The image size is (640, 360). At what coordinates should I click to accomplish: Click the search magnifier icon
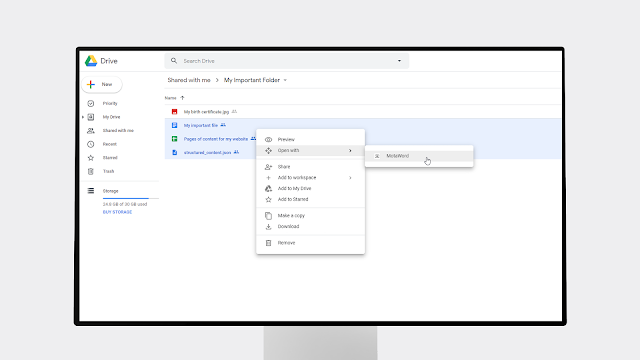pos(174,61)
